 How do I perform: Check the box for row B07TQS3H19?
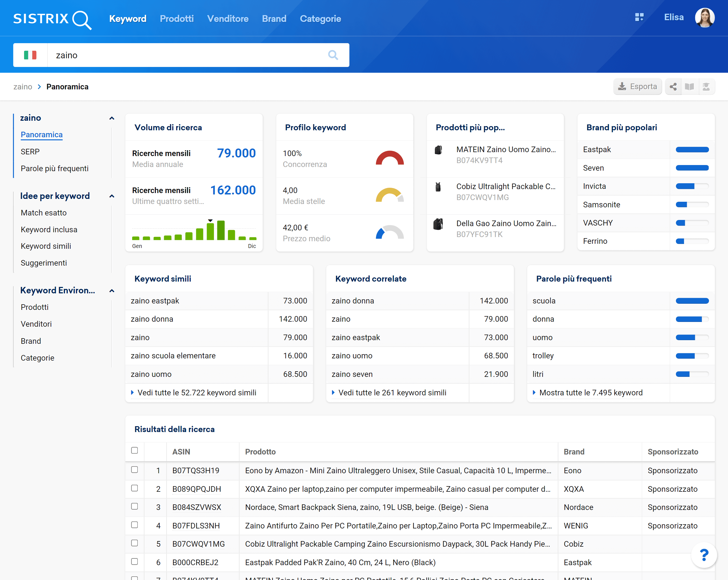pos(134,470)
